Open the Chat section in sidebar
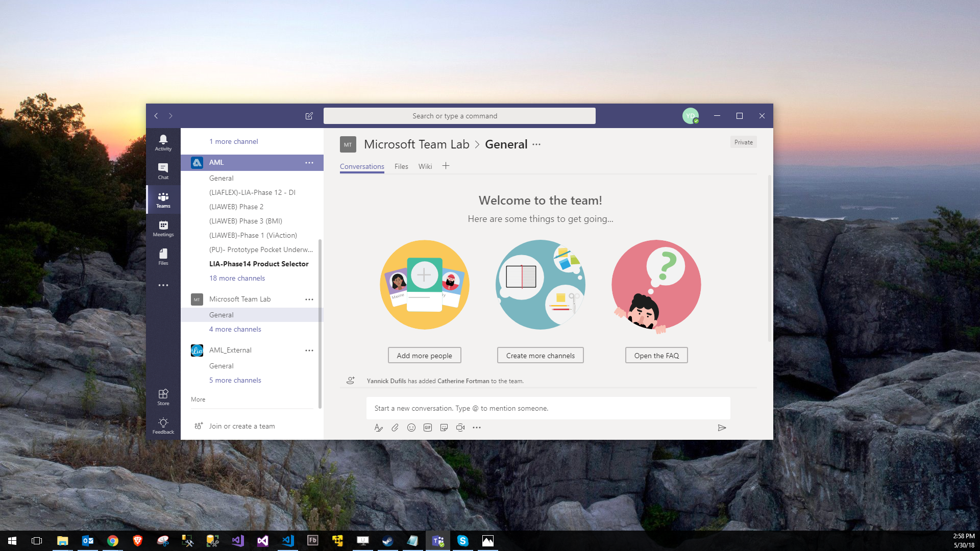Viewport: 980px width, 551px height. tap(164, 171)
